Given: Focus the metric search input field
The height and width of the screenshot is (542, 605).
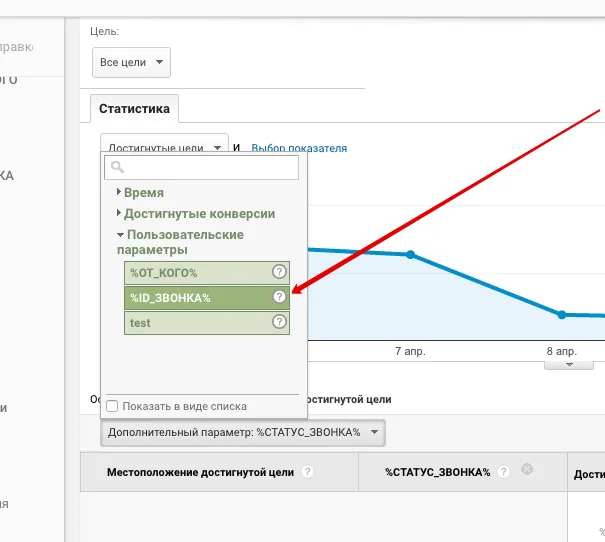Looking at the screenshot, I should coord(201,167).
